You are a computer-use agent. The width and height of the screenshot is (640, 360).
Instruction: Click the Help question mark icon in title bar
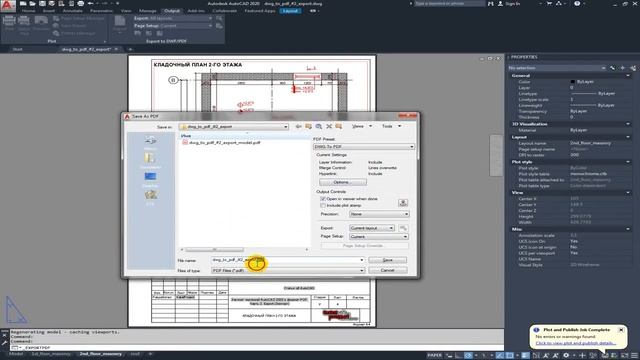coord(577,4)
